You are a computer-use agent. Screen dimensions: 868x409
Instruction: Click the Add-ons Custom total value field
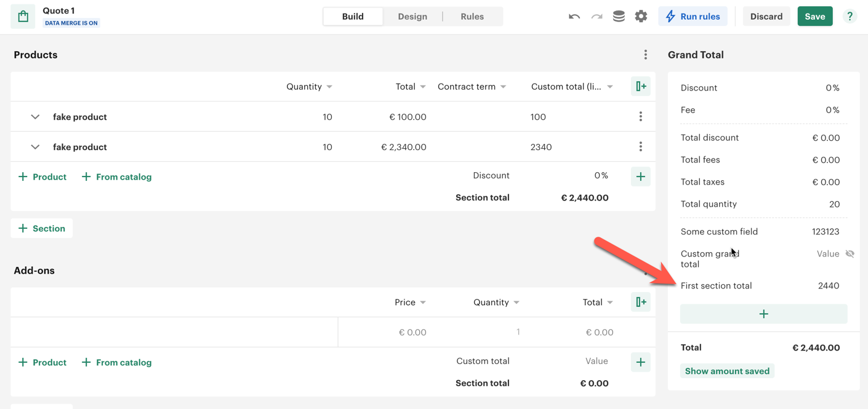coord(596,361)
